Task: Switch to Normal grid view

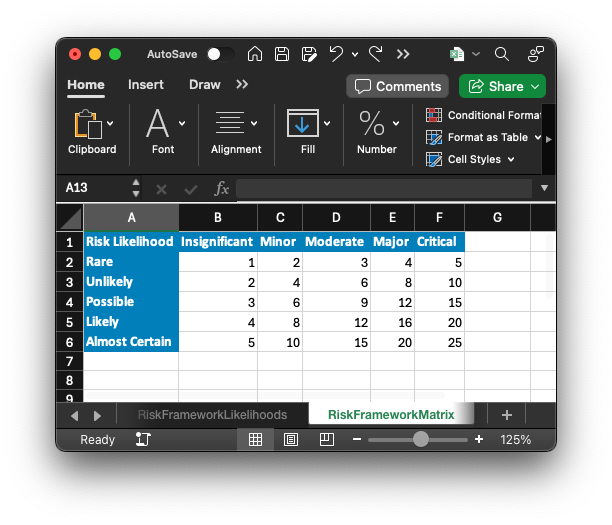Action: (x=255, y=439)
